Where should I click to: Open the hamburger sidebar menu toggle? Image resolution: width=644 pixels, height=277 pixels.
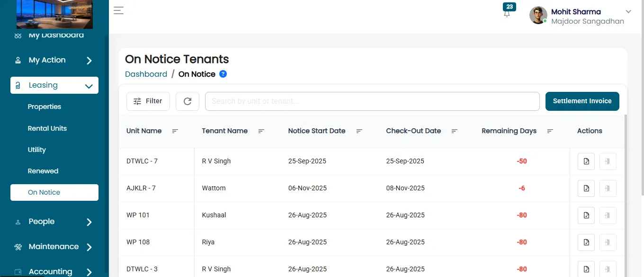pyautogui.click(x=118, y=10)
